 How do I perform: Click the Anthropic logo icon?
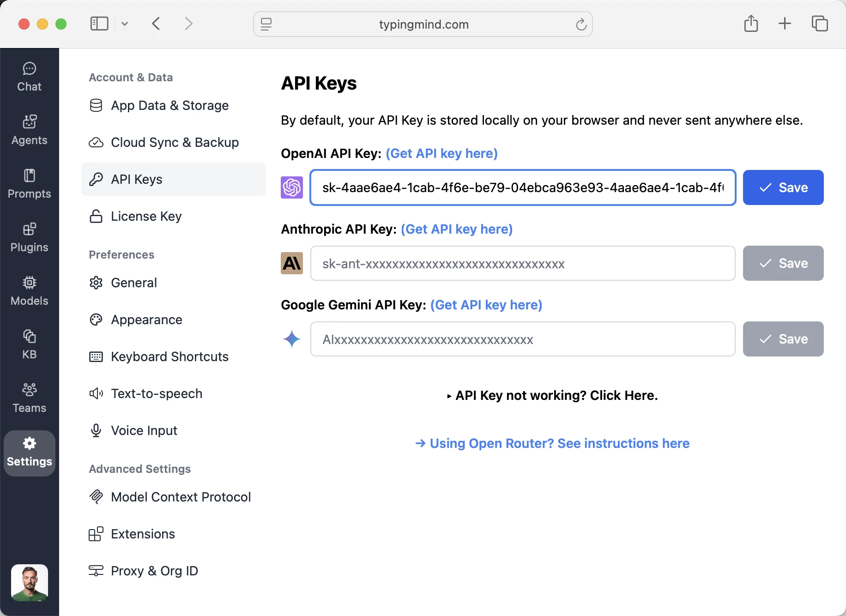click(x=291, y=263)
